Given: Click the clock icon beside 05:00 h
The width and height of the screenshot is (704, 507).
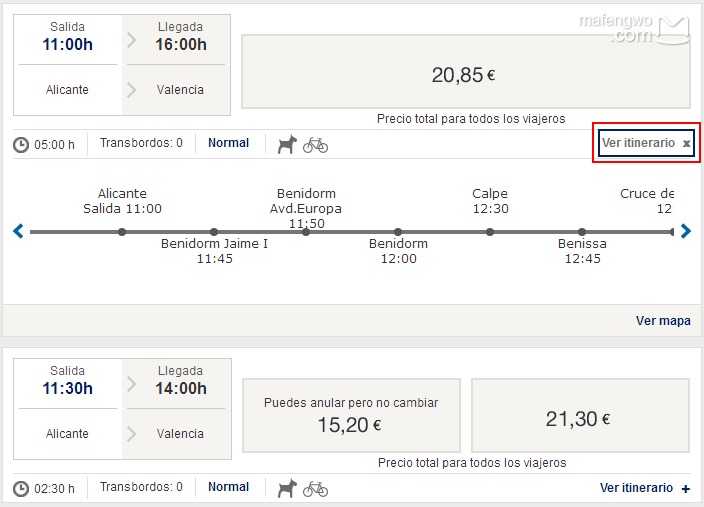Looking at the screenshot, I should tap(21, 145).
